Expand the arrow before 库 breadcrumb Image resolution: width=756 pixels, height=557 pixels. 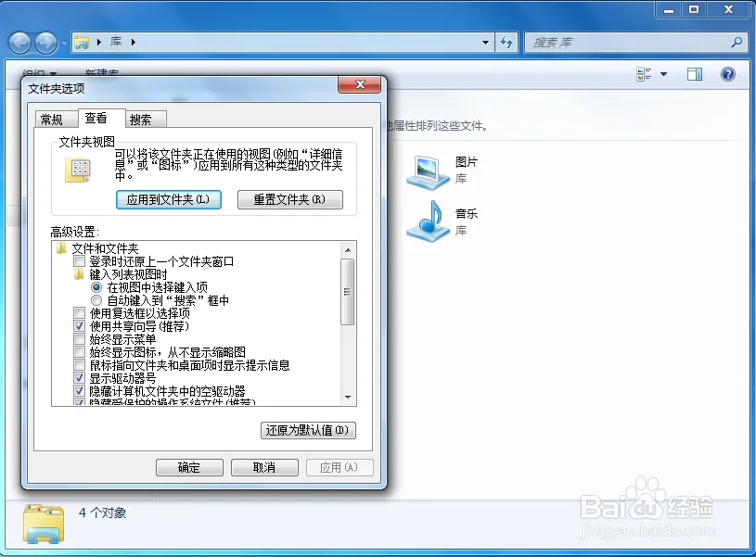[99, 43]
